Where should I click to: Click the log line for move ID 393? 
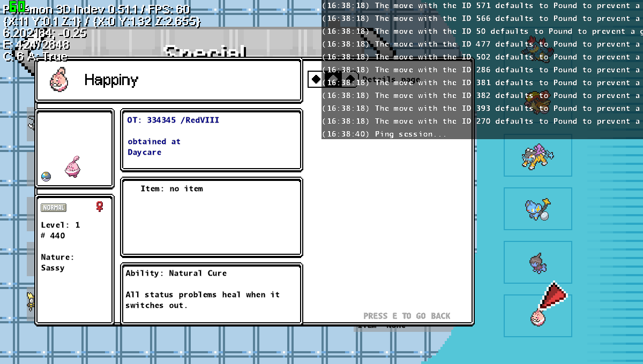pyautogui.click(x=482, y=108)
